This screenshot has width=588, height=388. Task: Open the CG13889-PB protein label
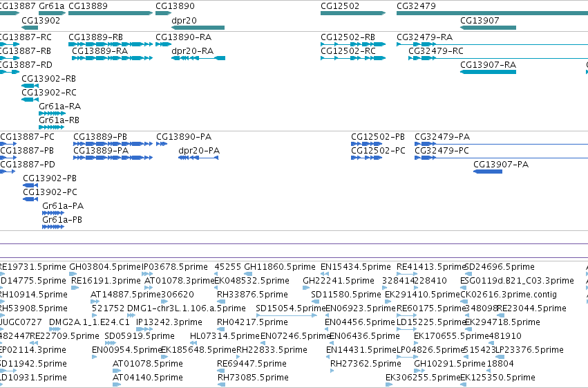pos(100,137)
